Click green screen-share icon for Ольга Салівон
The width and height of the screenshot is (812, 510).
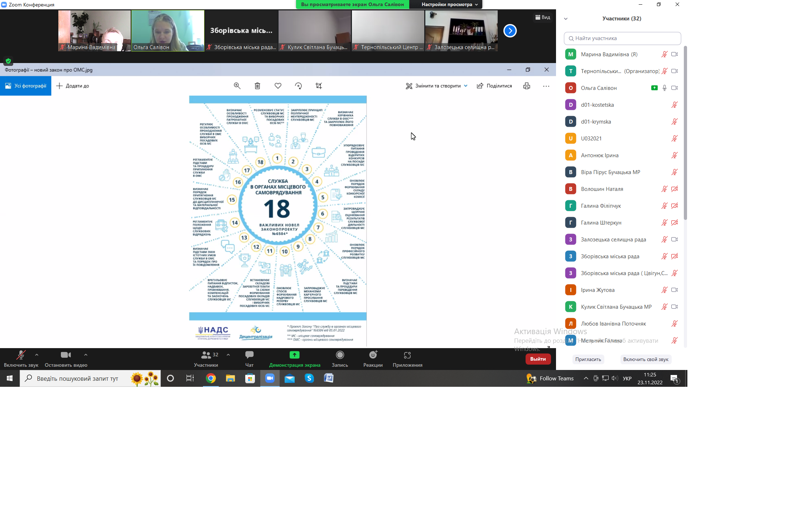coord(654,88)
